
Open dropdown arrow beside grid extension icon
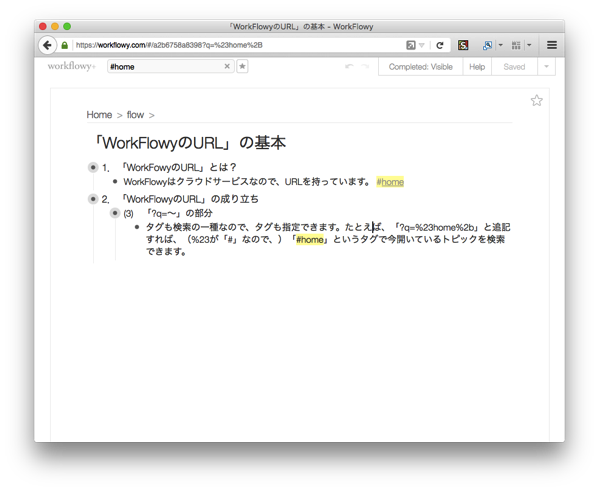(529, 45)
